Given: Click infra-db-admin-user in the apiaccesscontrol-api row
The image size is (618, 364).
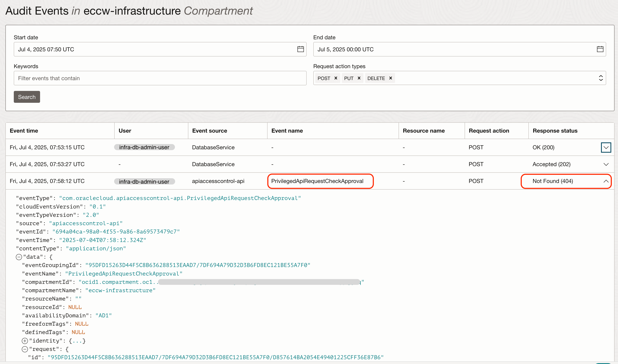Looking at the screenshot, I should (x=144, y=182).
